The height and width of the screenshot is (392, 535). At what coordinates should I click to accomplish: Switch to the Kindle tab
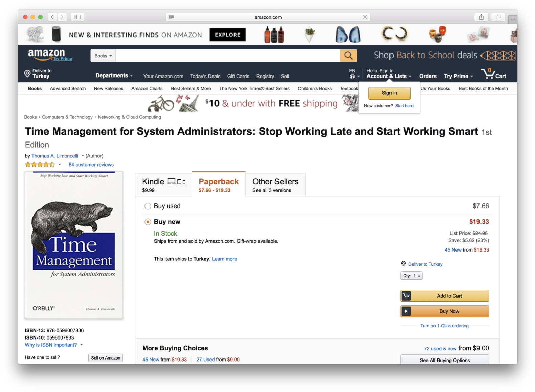[x=164, y=184]
